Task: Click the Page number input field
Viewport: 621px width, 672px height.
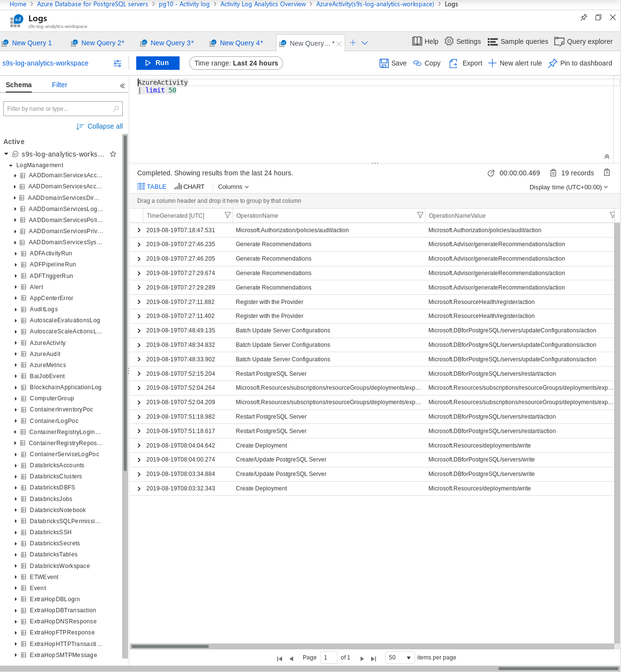Action: pos(329,658)
